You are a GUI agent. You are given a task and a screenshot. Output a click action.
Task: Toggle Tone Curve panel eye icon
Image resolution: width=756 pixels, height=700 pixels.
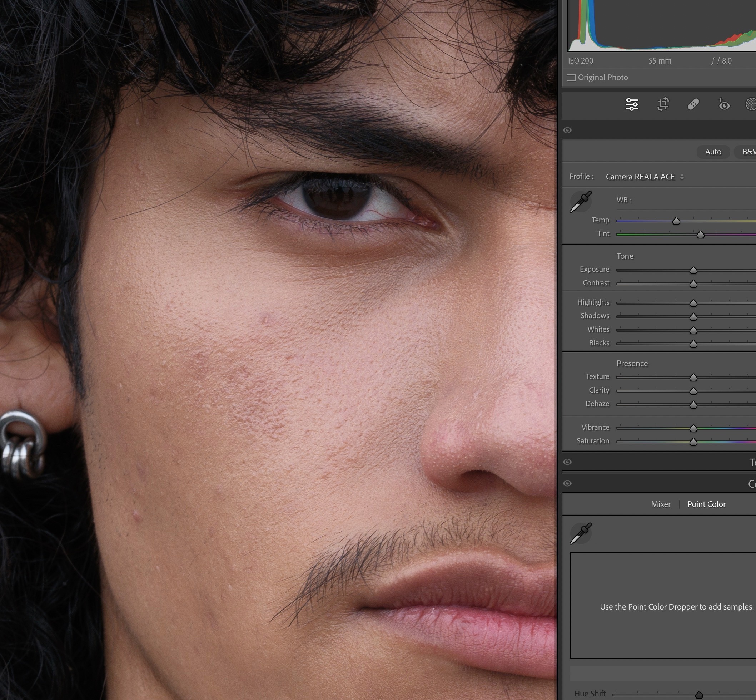[567, 462]
